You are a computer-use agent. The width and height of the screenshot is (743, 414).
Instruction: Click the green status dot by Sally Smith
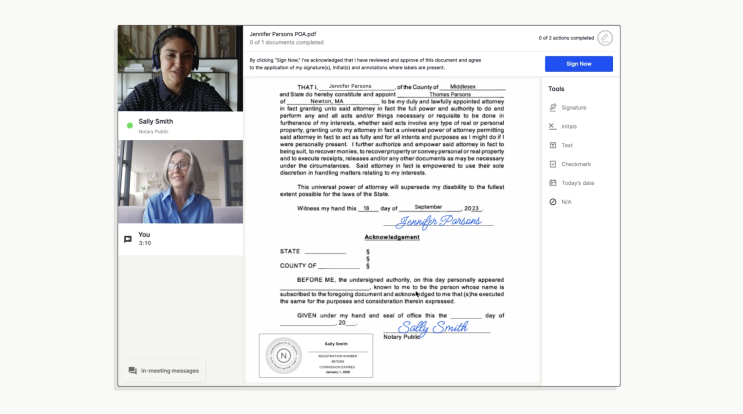click(x=129, y=126)
